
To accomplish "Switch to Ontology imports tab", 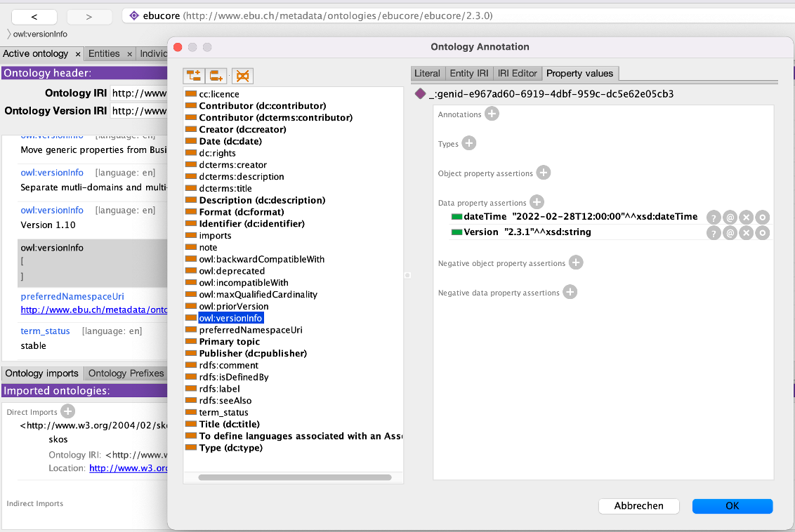I will click(x=42, y=373).
